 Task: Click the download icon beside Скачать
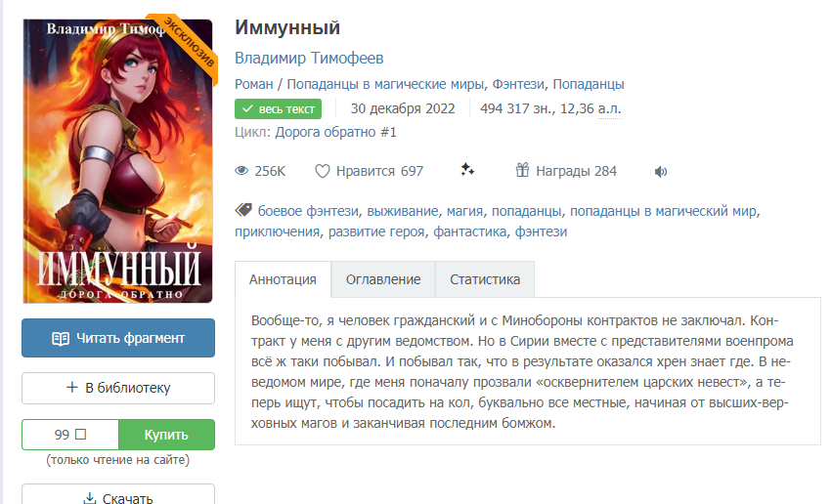[x=90, y=498]
